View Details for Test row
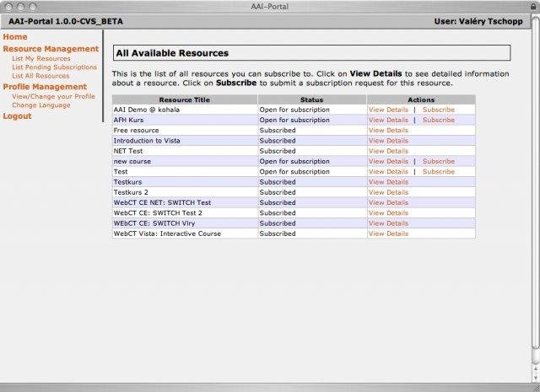Screen dimensions: 540x392 (x=388, y=172)
